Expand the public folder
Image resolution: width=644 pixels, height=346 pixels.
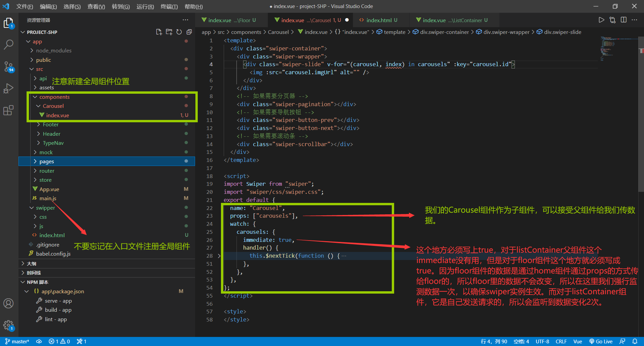43,60
